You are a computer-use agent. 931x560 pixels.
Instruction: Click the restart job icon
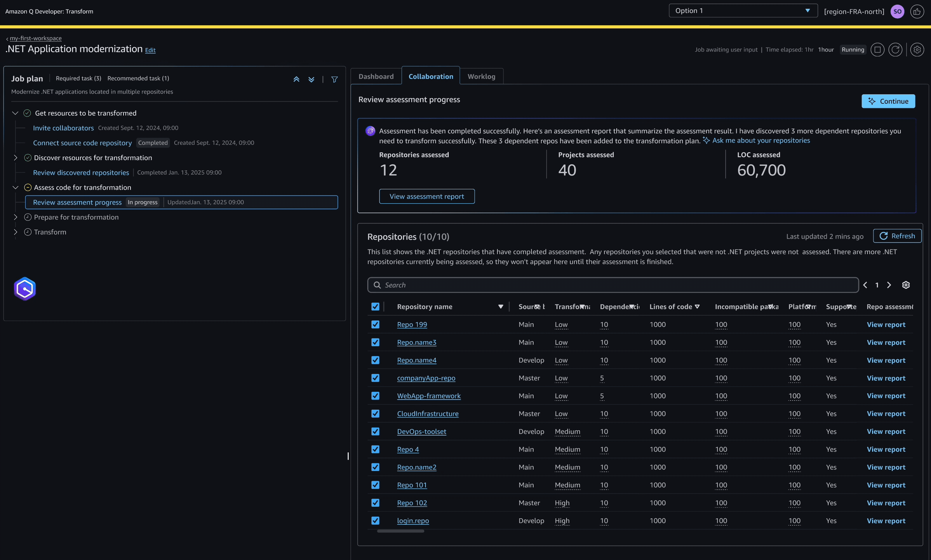(896, 49)
